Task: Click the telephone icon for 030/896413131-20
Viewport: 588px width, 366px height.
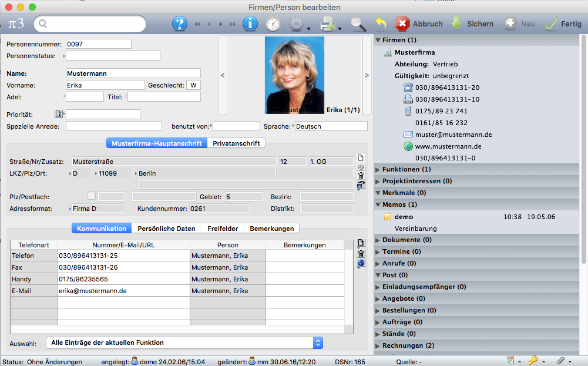Action: coord(408,88)
